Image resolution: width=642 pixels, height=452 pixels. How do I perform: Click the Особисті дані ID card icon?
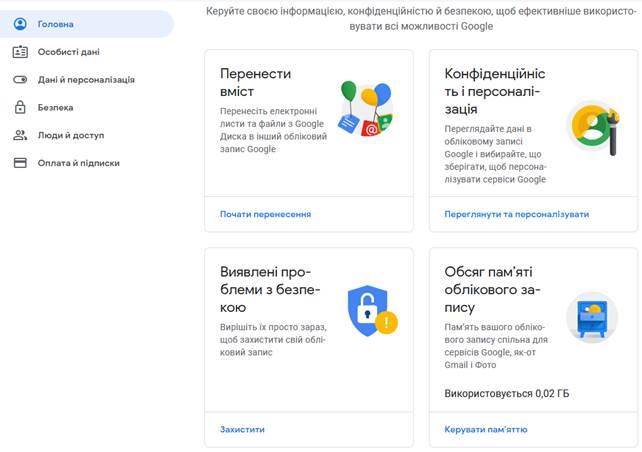click(x=20, y=52)
